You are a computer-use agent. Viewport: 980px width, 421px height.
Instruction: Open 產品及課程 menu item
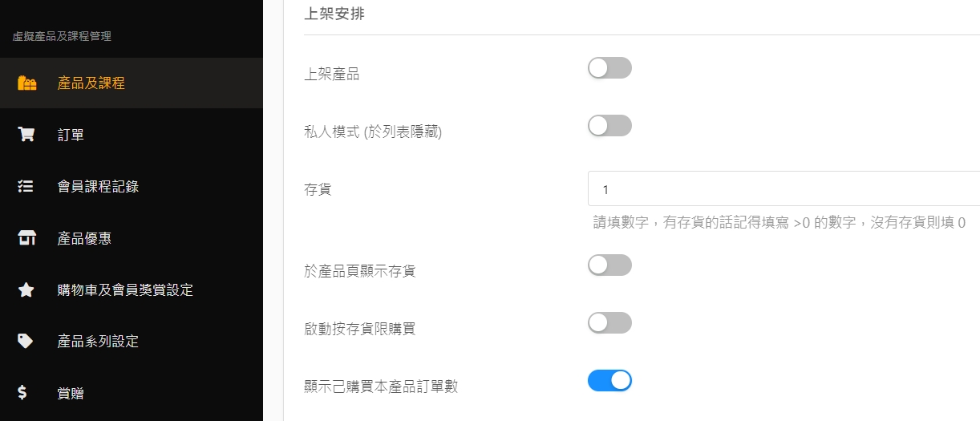pyautogui.click(x=91, y=83)
